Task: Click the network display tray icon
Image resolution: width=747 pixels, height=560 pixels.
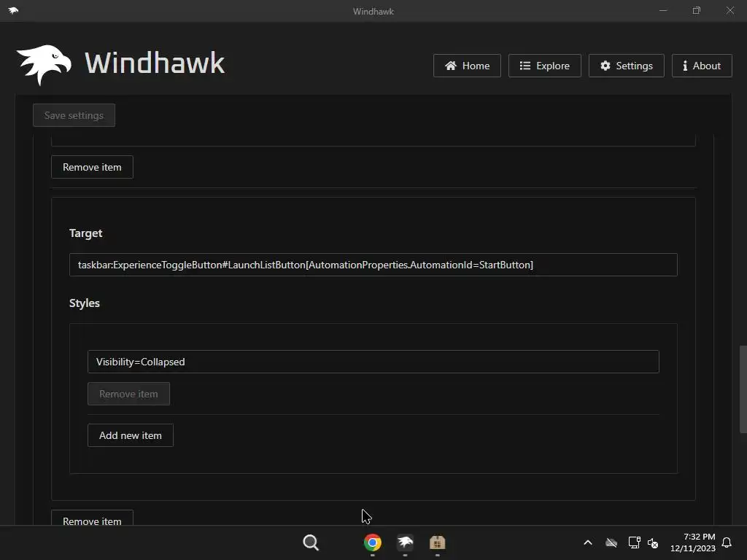Action: click(634, 542)
